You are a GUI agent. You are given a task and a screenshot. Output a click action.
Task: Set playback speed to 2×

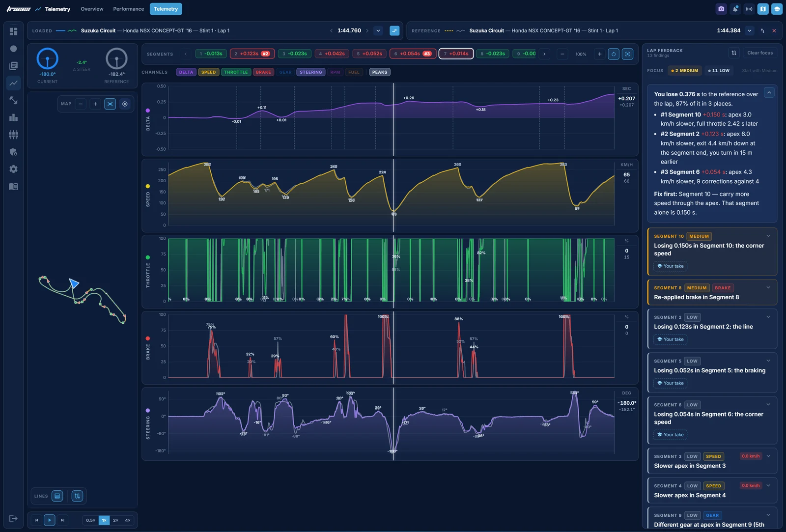tap(116, 520)
